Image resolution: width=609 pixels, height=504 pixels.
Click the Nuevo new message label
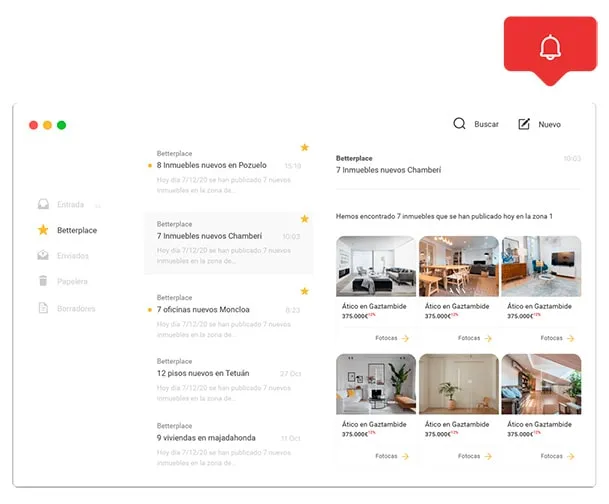click(x=550, y=124)
